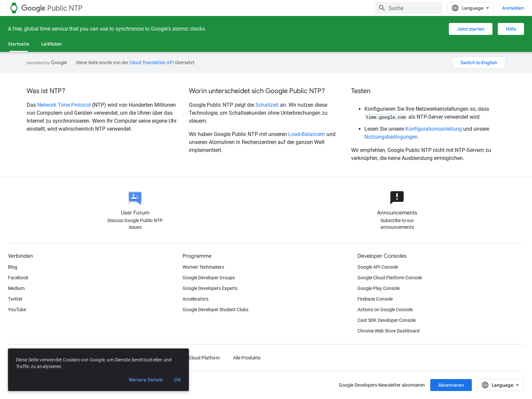Expand the footer Language dropdown arrow
The width and height of the screenshot is (532, 399).
pyautogui.click(x=517, y=385)
